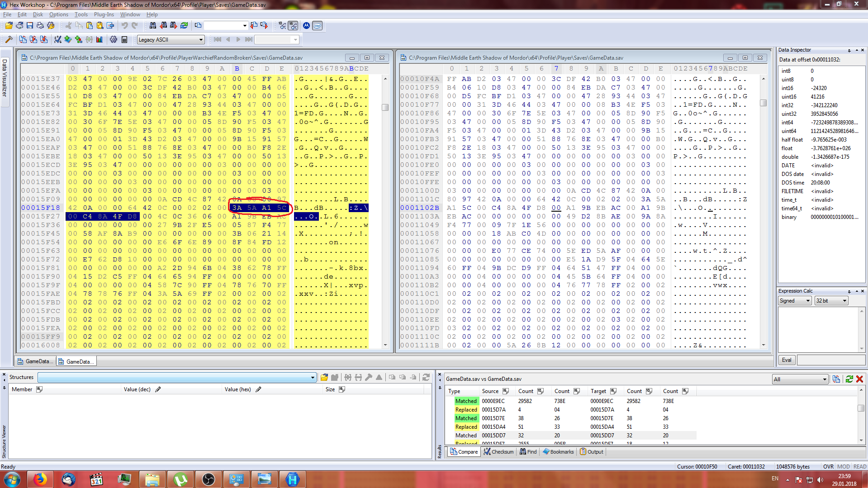Image resolution: width=868 pixels, height=488 pixels.
Task: Toggle the READ indicator in status bar
Action: pyautogui.click(x=860, y=466)
